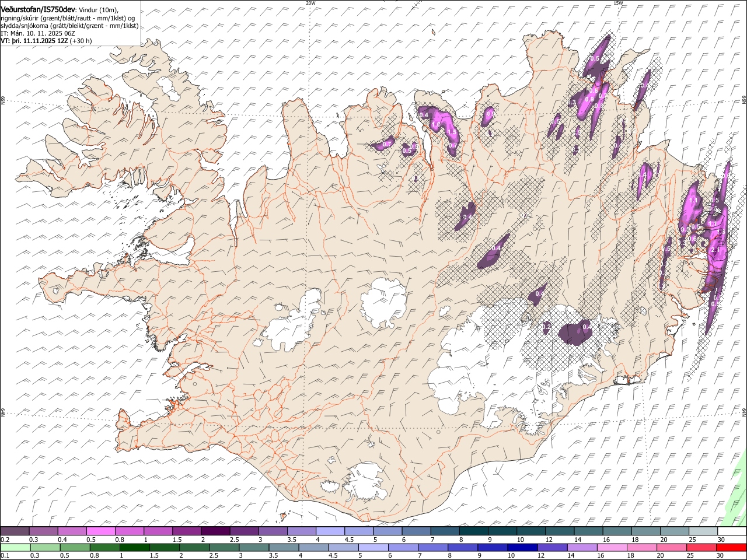Click the darkest green swatch above the lower-row 1 label
The width and height of the screenshot is (747, 560).
(135, 547)
